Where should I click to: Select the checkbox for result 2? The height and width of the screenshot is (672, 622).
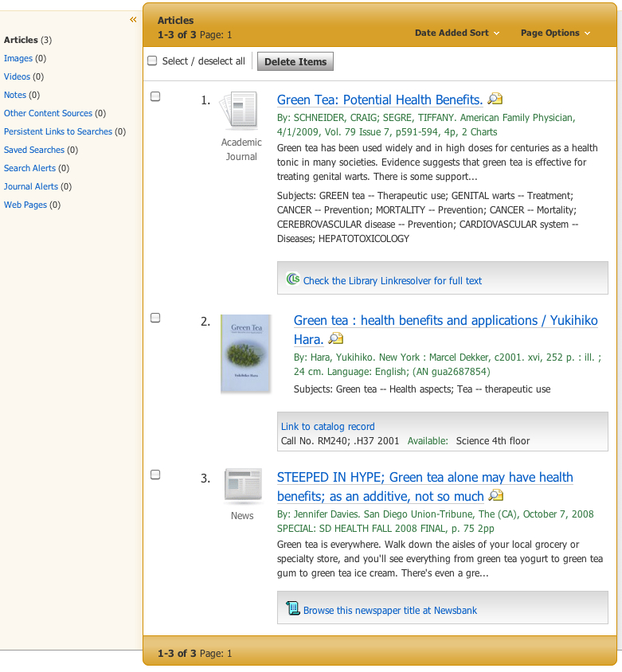[155, 318]
